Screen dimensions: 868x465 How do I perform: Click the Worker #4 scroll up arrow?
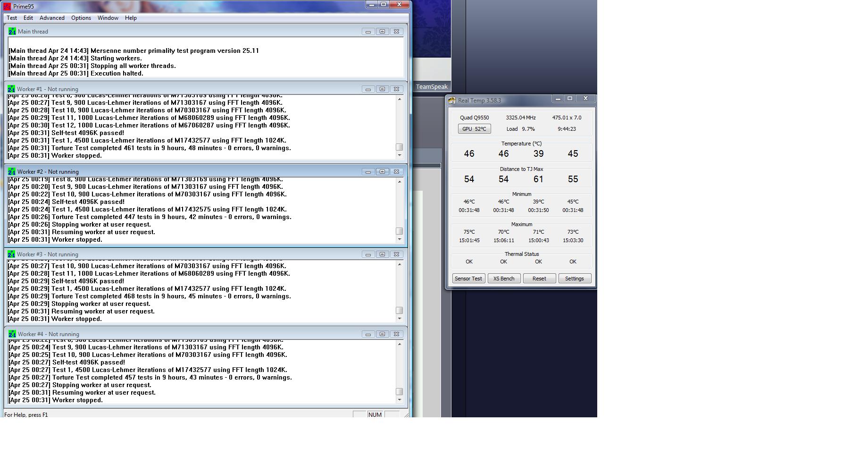point(400,344)
